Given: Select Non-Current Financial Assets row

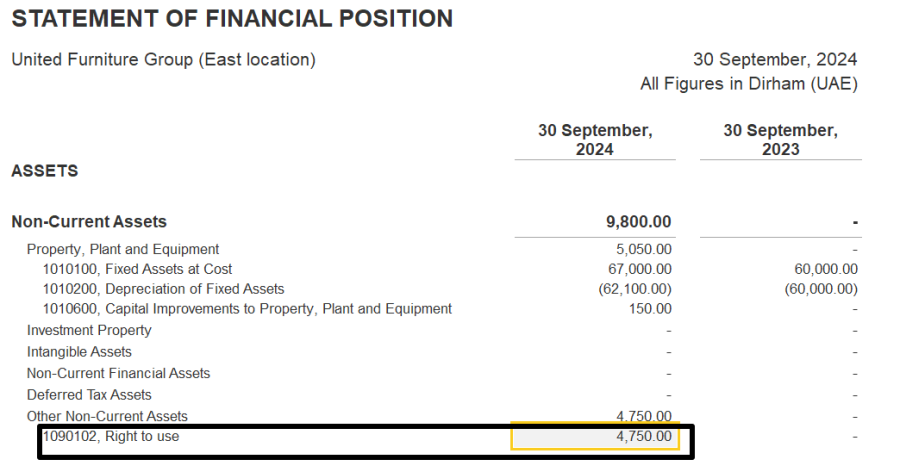Looking at the screenshot, I should (x=118, y=373).
